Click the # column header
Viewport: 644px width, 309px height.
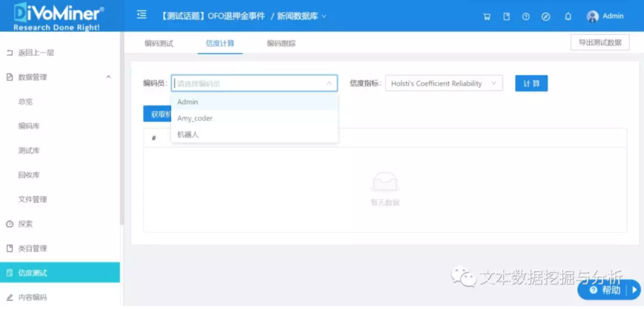click(x=153, y=138)
